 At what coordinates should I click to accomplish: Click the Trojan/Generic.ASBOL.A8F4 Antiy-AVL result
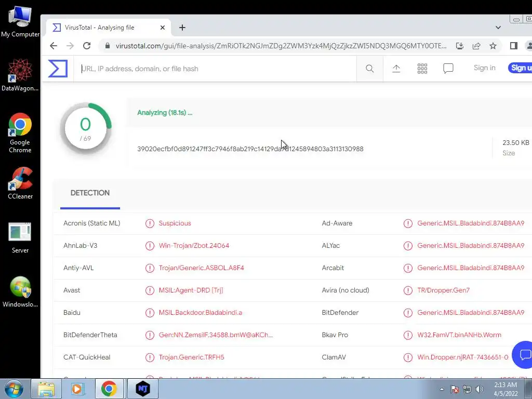[x=201, y=268]
